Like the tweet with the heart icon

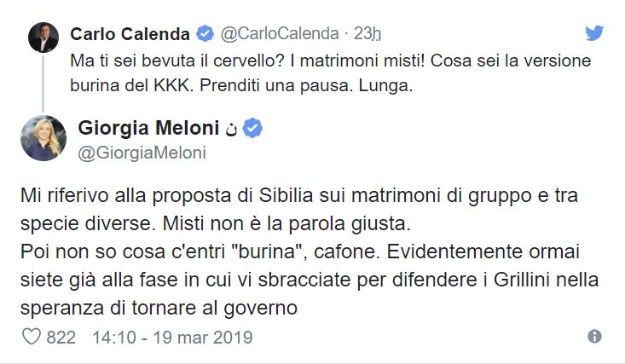click(x=31, y=337)
